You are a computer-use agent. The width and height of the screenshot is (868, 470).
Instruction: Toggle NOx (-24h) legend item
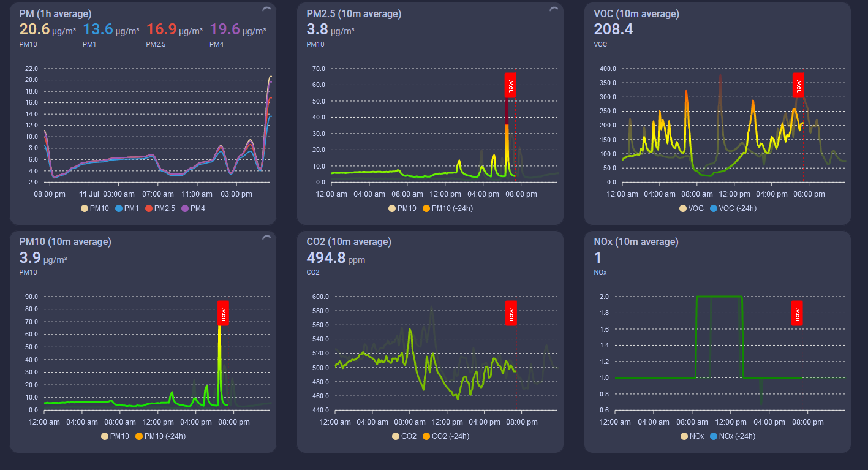(x=732, y=436)
